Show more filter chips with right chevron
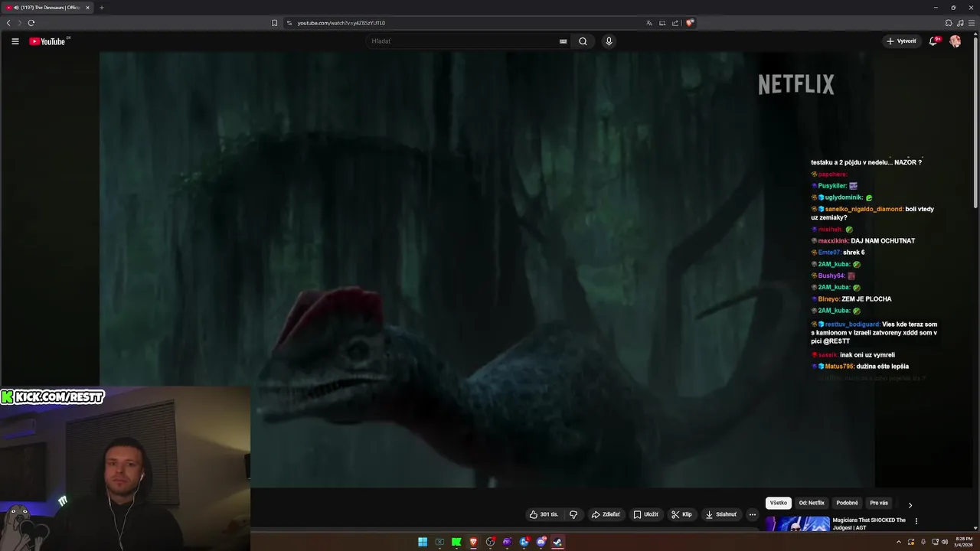 [910, 505]
